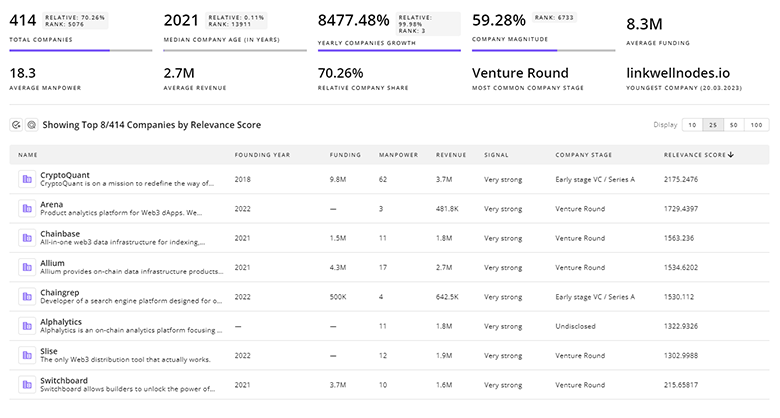Open the Slise company name link
780x418 pixels.
click(x=48, y=351)
